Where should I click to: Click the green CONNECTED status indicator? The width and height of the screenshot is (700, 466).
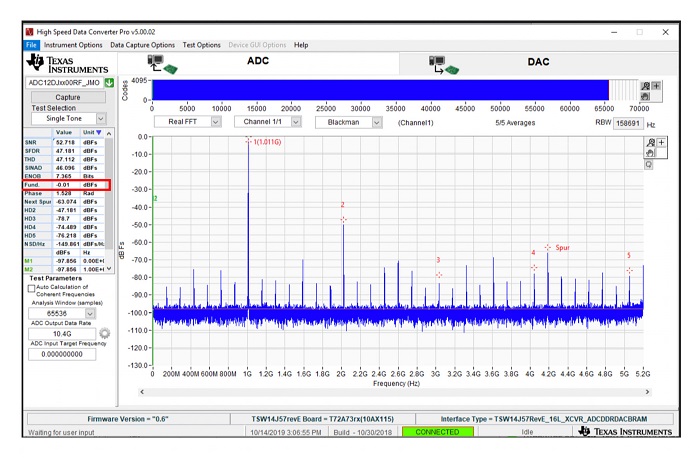point(438,432)
